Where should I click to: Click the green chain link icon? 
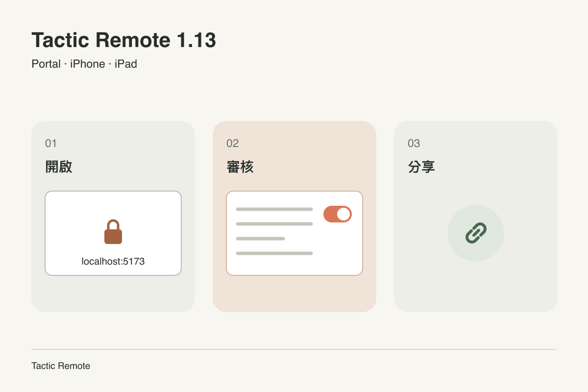476,233
